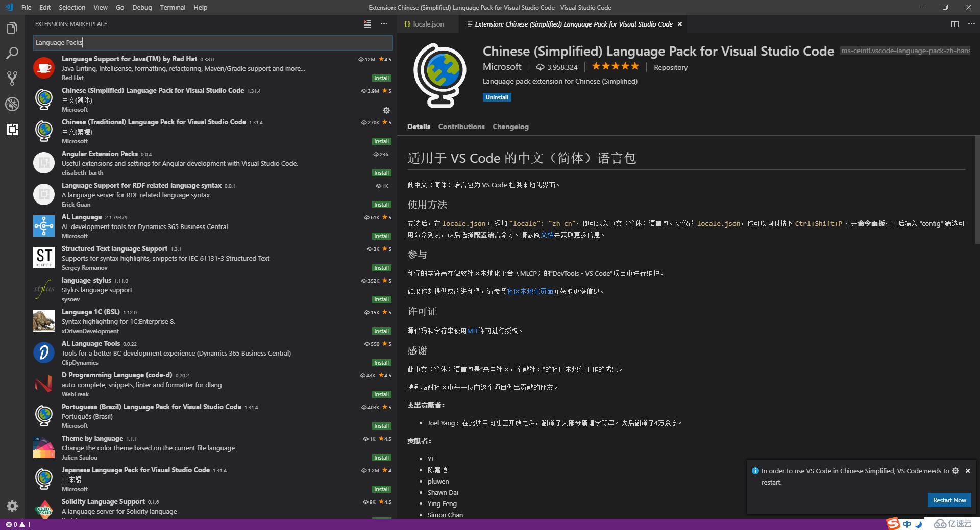Image resolution: width=980 pixels, height=530 pixels.
Task: Open the MIT license link
Action: [473, 331]
